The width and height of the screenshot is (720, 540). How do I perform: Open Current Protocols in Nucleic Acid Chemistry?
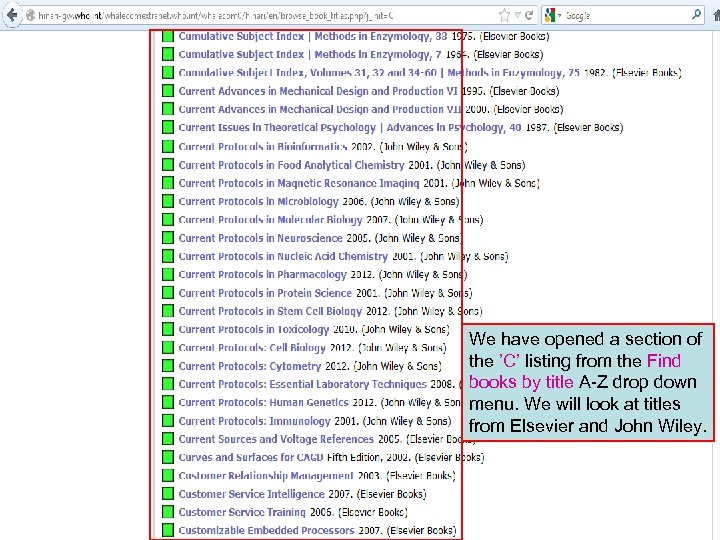(283, 256)
